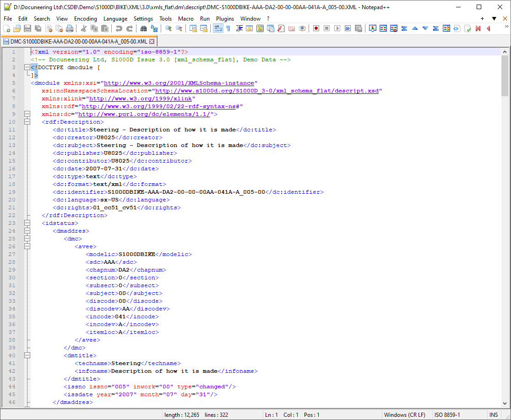Image resolution: width=511 pixels, height=420 pixels.
Task: Click the Undo arrow icon
Action: pyautogui.click(x=119, y=28)
